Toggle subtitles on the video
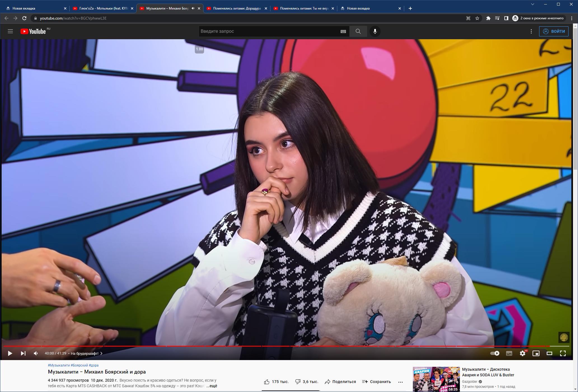 509,353
